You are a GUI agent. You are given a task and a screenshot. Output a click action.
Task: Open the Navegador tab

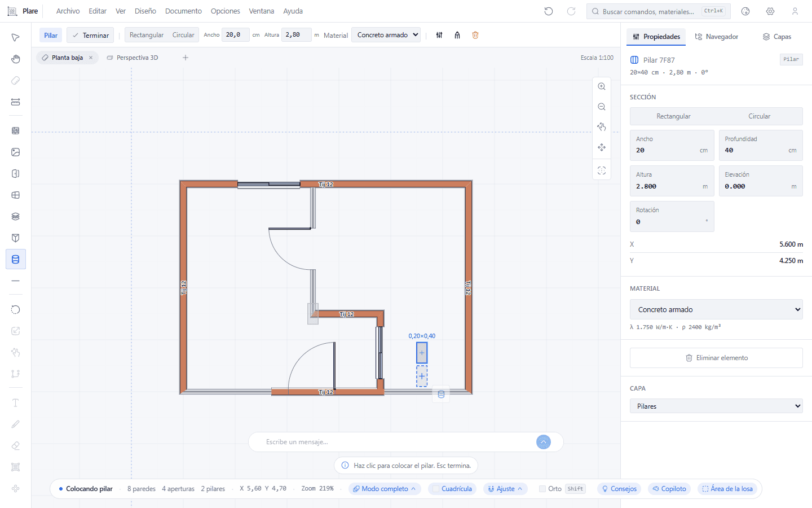pos(717,37)
